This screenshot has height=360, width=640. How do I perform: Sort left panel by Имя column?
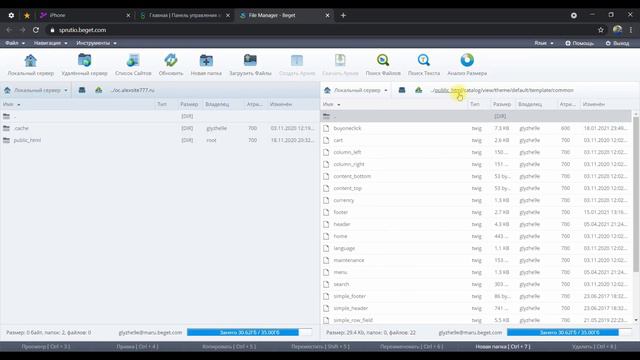[x=11, y=104]
